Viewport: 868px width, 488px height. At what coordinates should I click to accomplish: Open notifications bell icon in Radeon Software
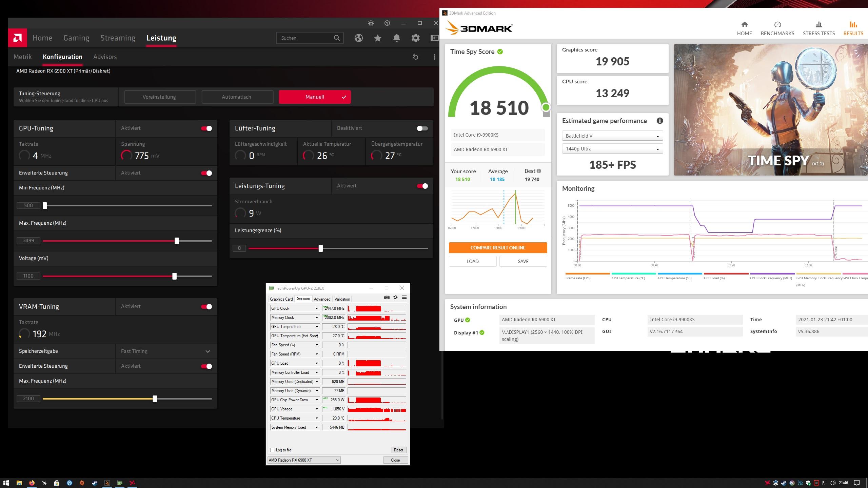coord(397,38)
